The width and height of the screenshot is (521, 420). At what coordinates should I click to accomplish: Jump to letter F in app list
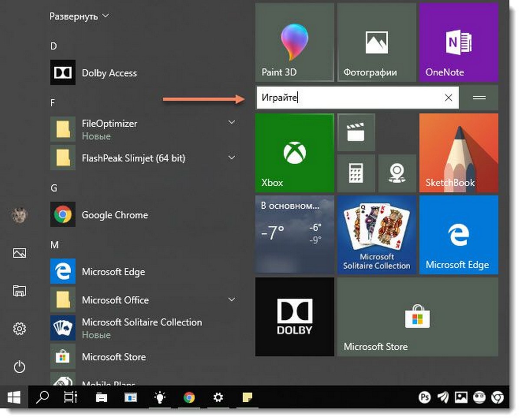tap(53, 103)
